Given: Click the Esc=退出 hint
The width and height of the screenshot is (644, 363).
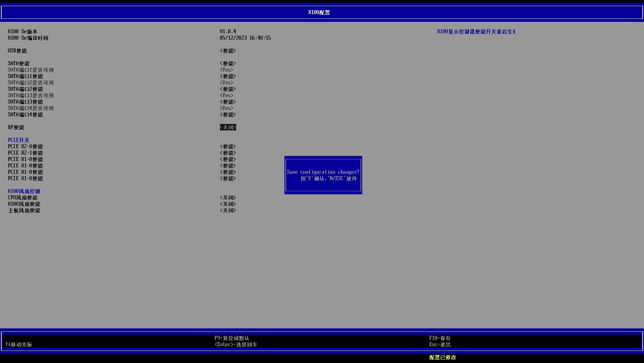Looking at the screenshot, I should (440, 345).
